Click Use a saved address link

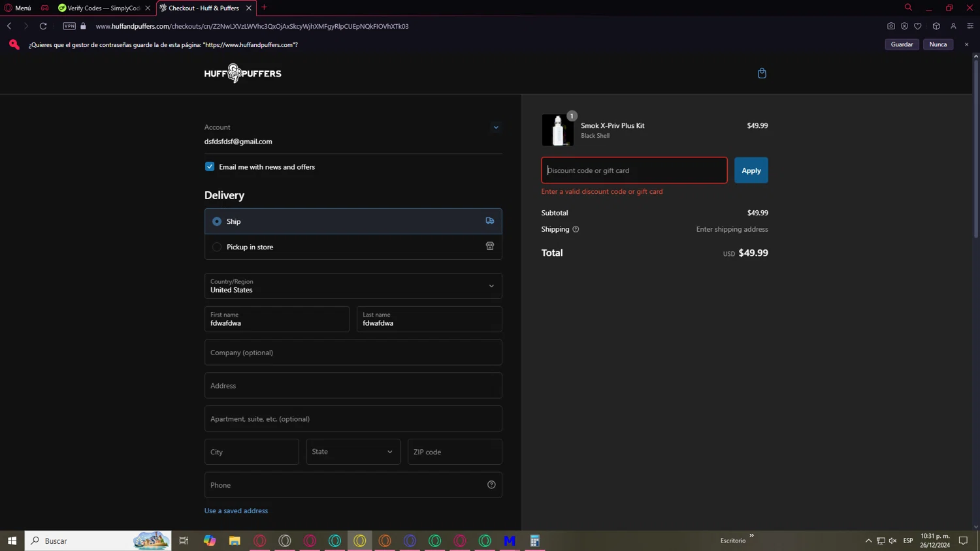(236, 511)
